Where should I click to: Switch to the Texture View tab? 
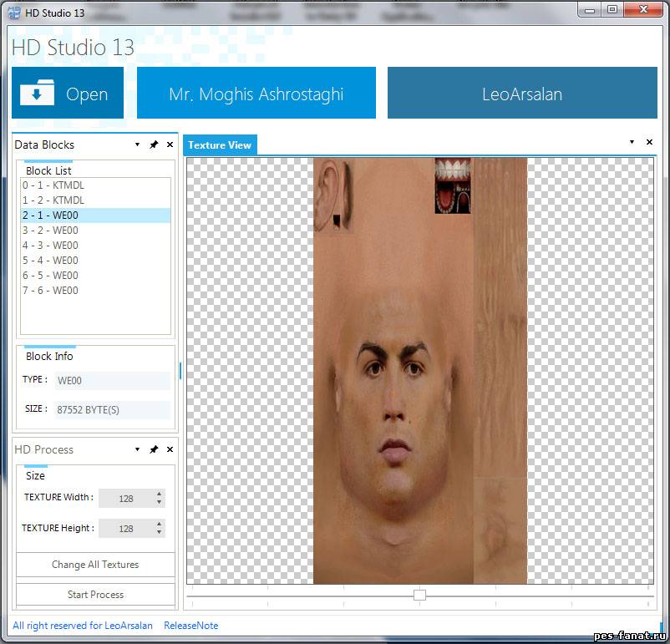click(x=220, y=145)
